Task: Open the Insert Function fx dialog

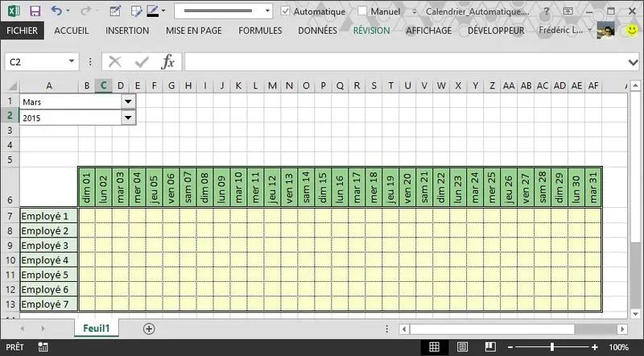Action: pos(168,62)
